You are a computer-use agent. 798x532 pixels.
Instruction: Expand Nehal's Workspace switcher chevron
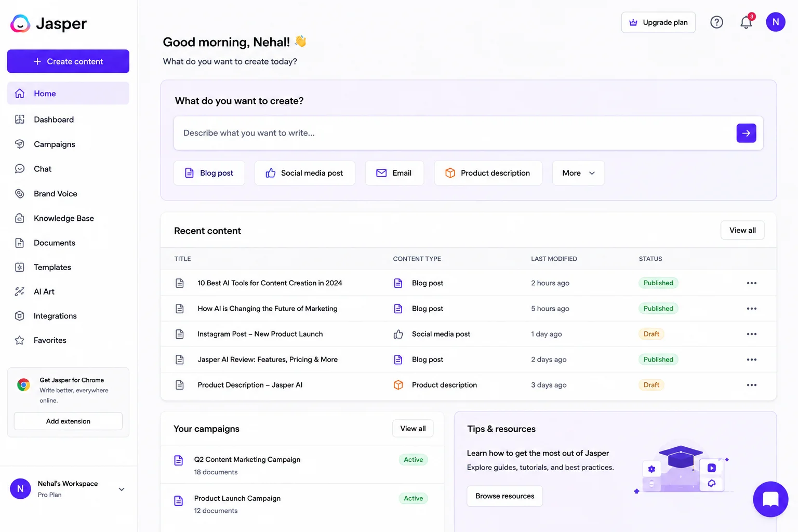(122, 489)
